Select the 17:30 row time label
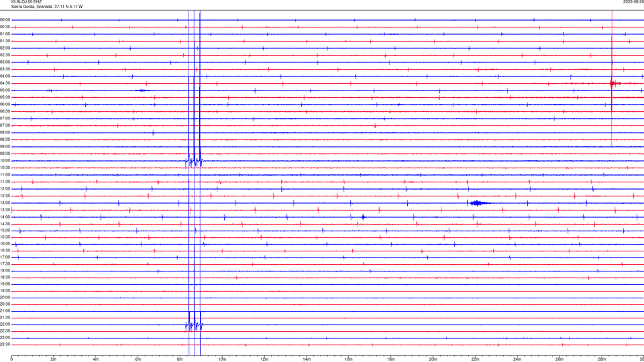The width and height of the screenshot is (644, 362). point(5,264)
